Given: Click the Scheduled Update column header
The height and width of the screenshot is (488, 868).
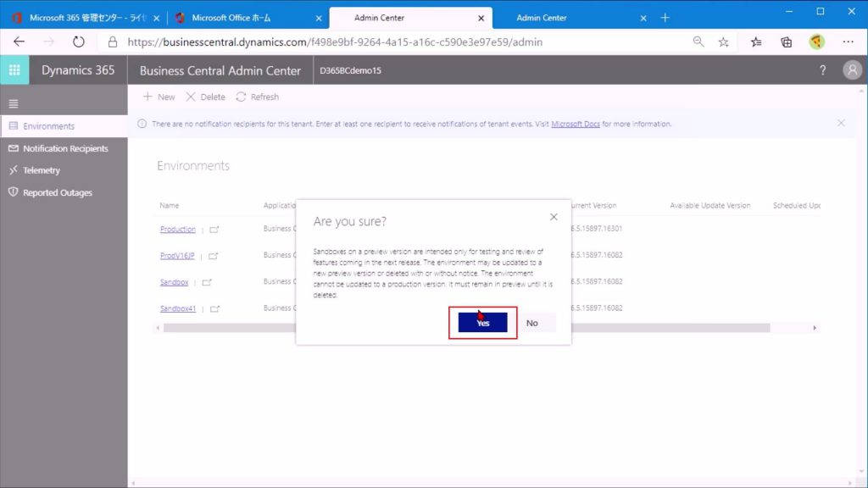Looking at the screenshot, I should [x=797, y=205].
